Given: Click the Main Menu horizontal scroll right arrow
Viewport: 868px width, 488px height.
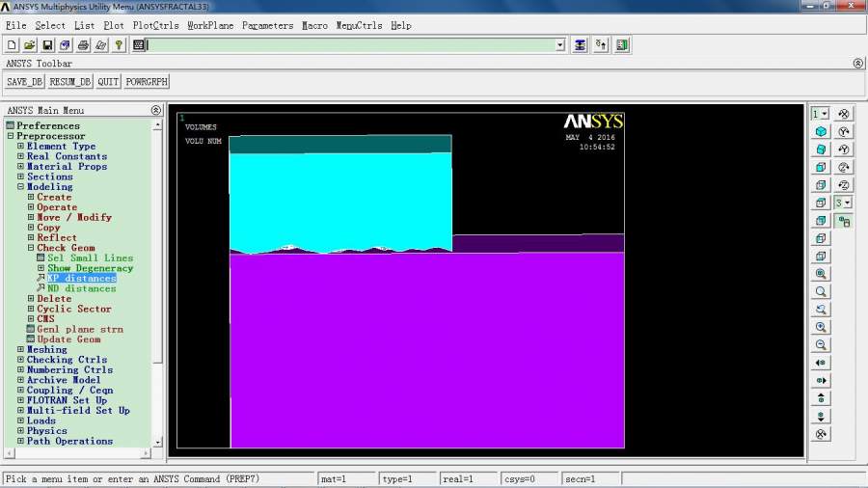Looking at the screenshot, I should pyautogui.click(x=146, y=453).
